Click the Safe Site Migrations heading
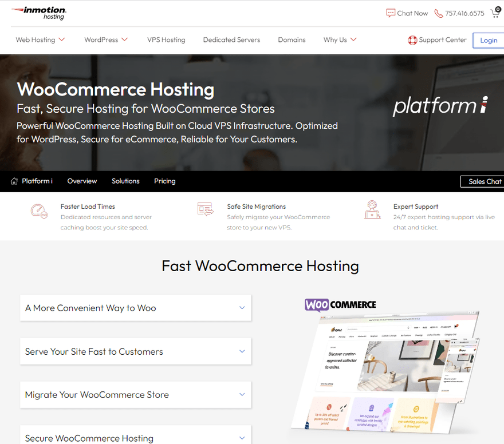The height and width of the screenshot is (444, 504). pyautogui.click(x=256, y=207)
